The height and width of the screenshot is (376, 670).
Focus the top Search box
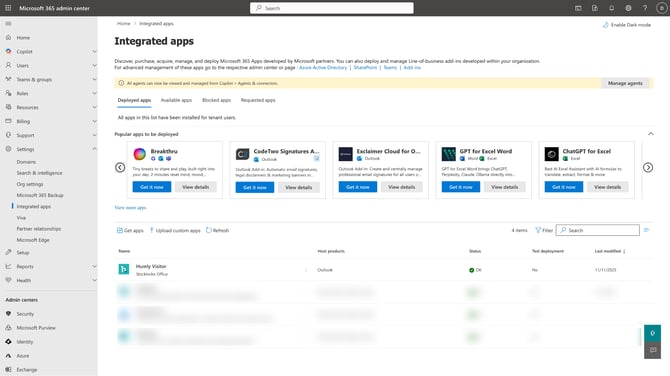pos(332,8)
